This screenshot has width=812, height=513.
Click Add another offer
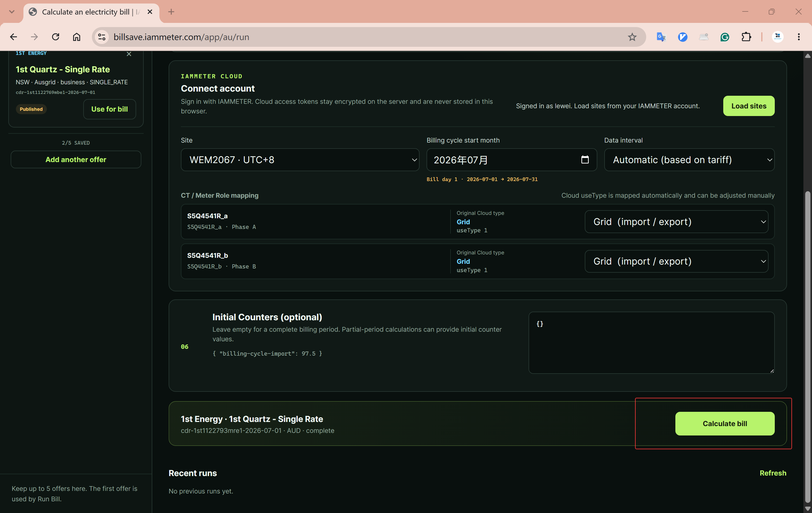76,160
